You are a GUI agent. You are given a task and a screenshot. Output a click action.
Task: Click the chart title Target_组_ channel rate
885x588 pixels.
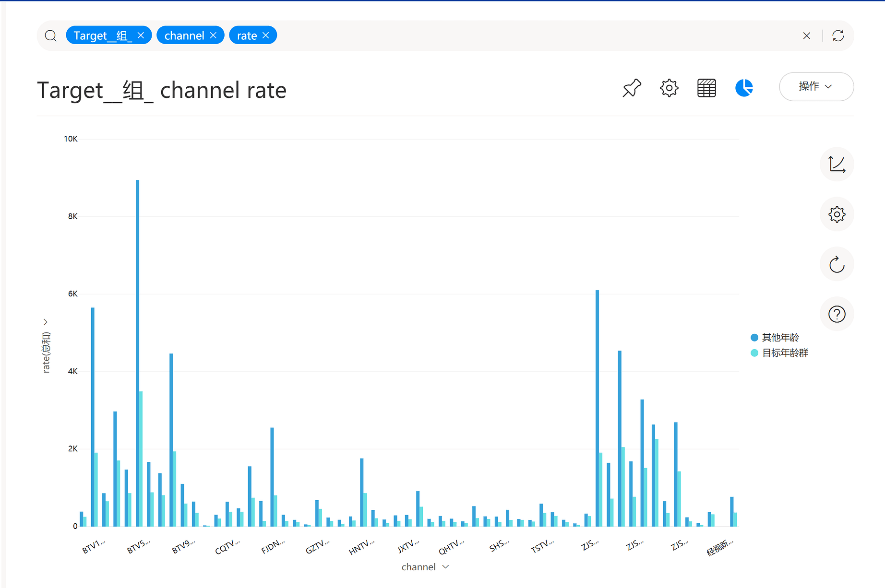click(162, 90)
